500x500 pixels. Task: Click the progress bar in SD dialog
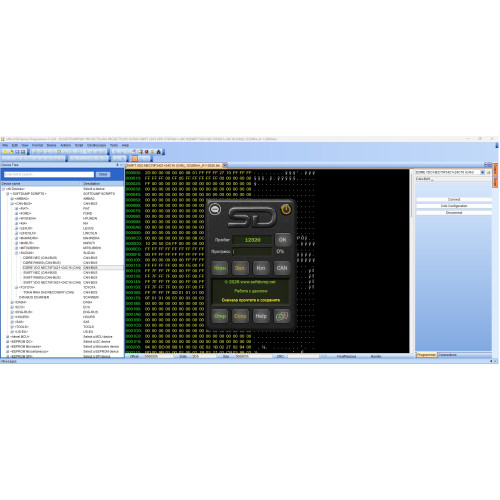[252, 251]
